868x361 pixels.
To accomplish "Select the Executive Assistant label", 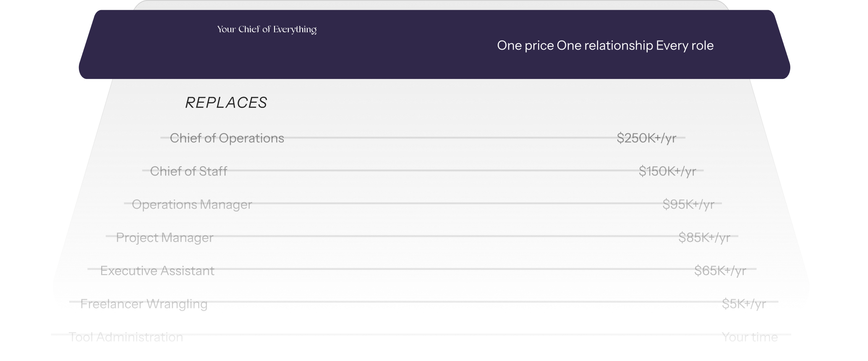I will 157,271.
